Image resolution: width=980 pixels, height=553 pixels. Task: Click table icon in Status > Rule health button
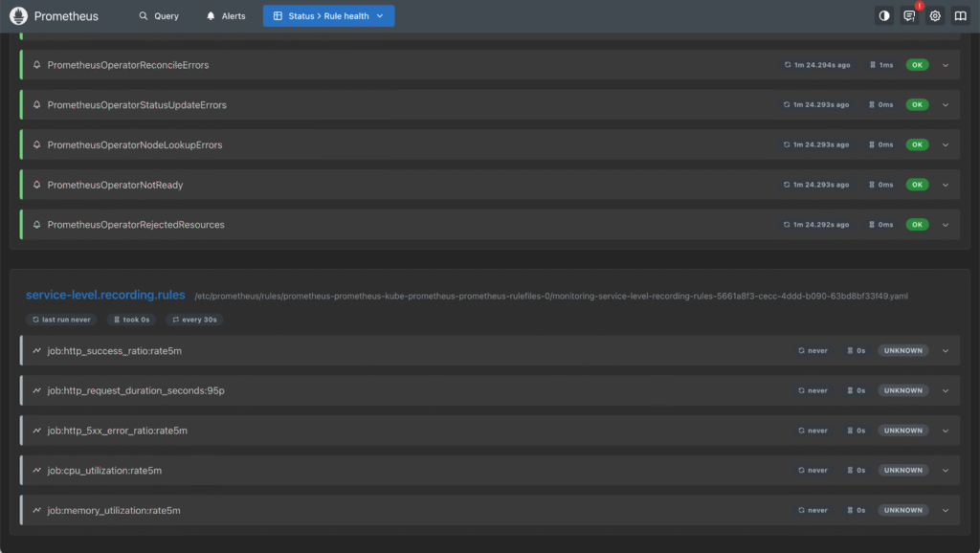pos(278,16)
